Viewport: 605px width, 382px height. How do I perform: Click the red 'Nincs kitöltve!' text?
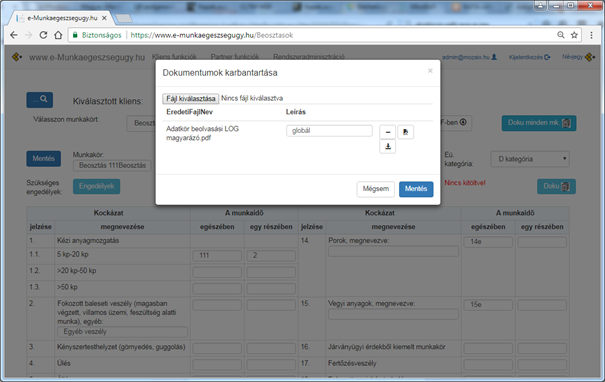pyautogui.click(x=465, y=183)
